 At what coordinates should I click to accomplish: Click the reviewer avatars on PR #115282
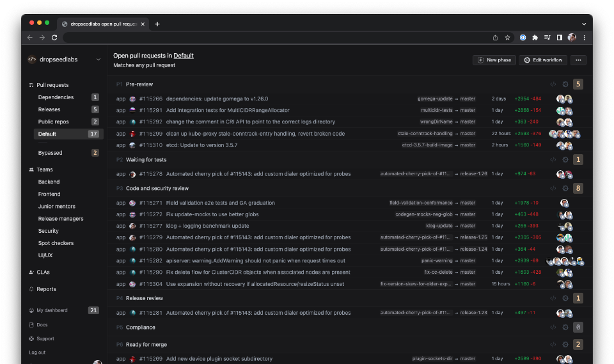click(565, 261)
